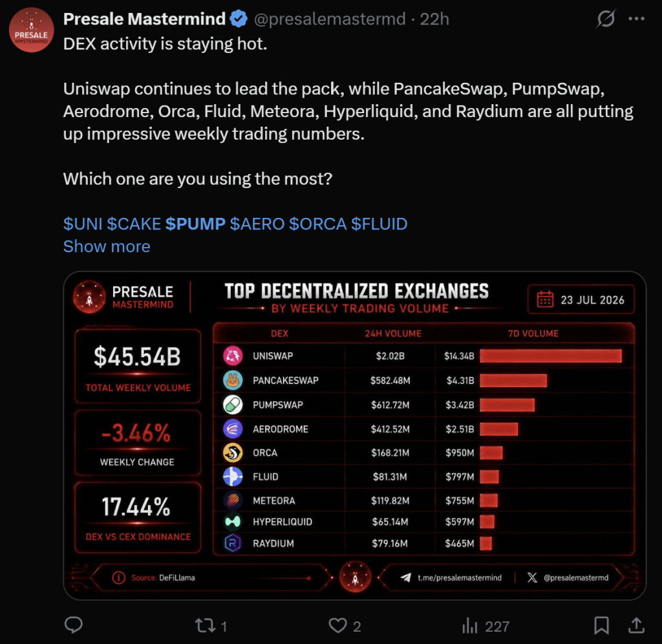This screenshot has width=662, height=644.
Task: Click the $FLUID cashtag
Action: [x=379, y=224]
